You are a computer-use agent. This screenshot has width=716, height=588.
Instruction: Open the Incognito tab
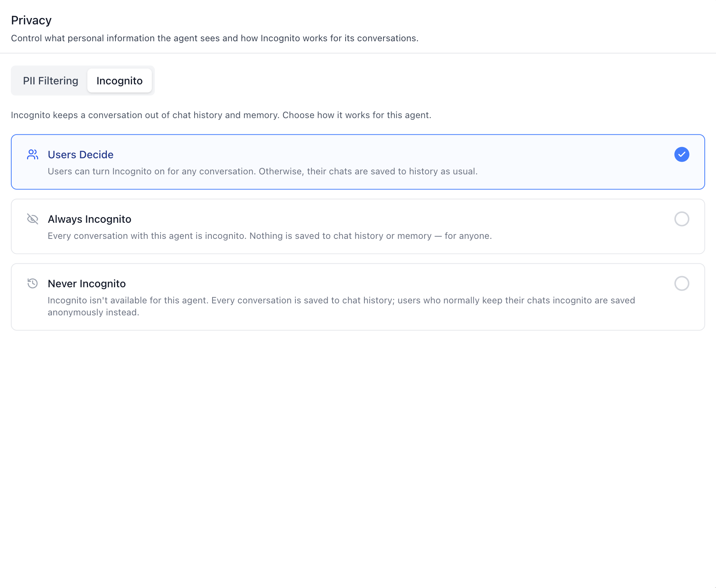(120, 81)
